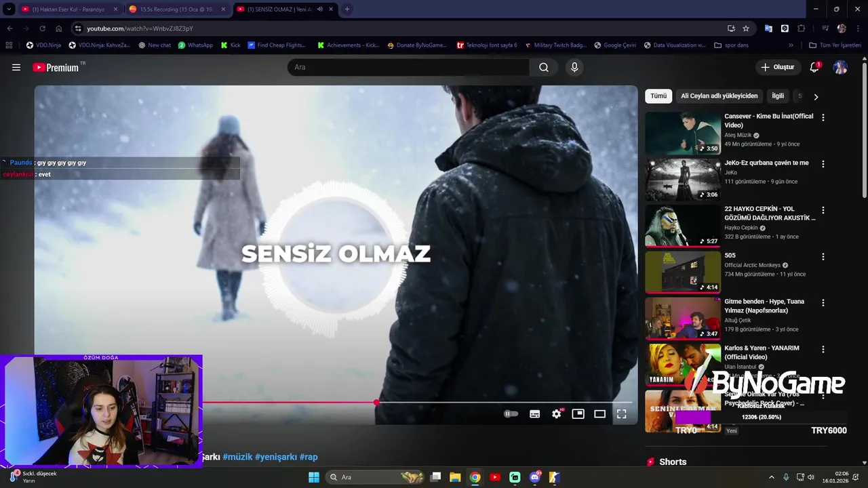The height and width of the screenshot is (488, 868).
Task: Open the 505 Arctic Monkeys thumbnail
Action: [682, 272]
